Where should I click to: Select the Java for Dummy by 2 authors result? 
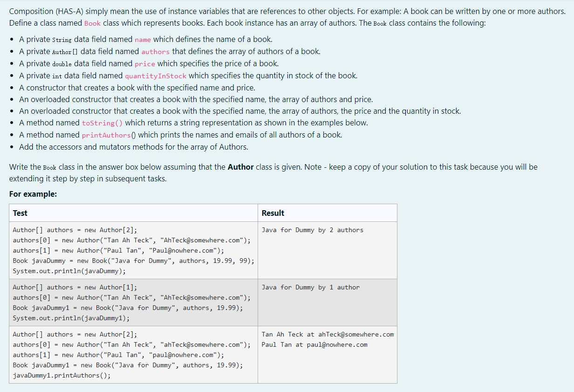(x=314, y=229)
